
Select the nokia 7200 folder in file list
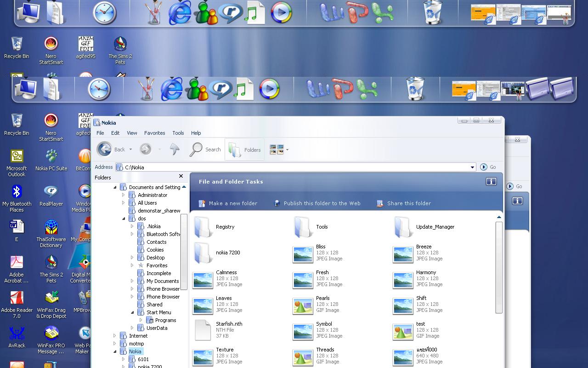tap(203, 253)
